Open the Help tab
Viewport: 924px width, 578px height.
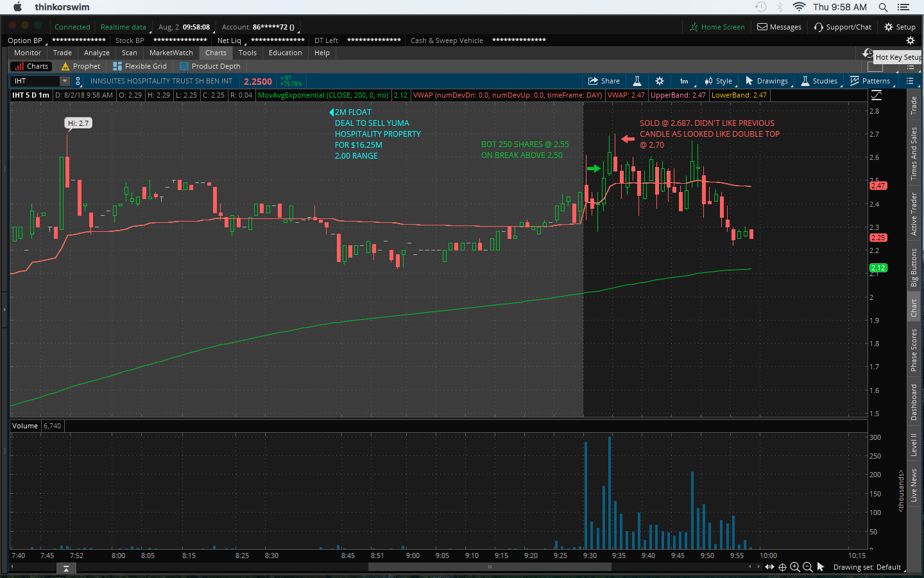(322, 53)
